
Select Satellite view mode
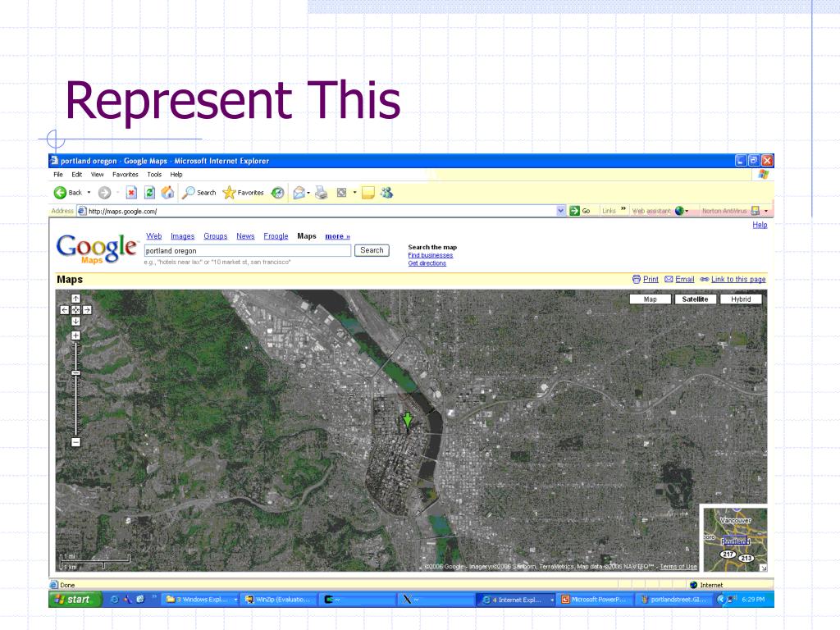pos(695,299)
